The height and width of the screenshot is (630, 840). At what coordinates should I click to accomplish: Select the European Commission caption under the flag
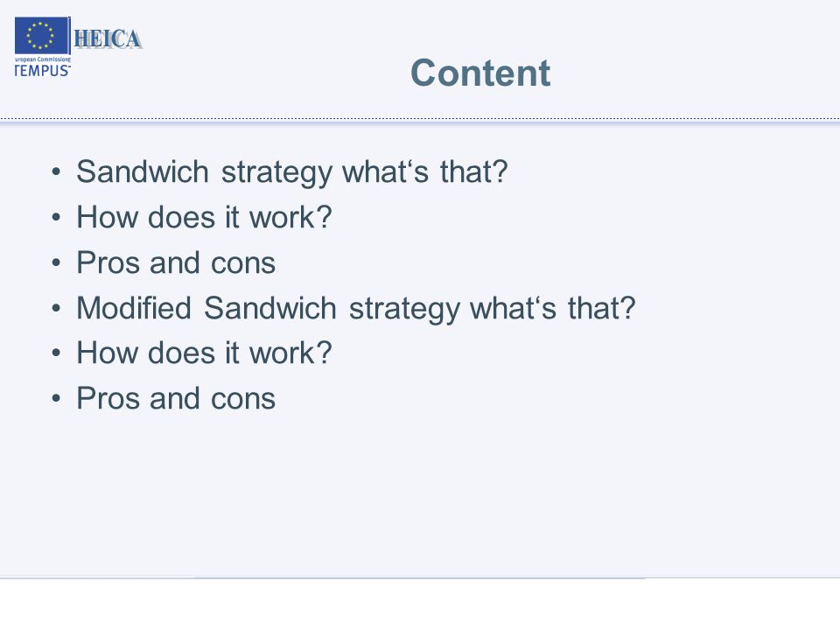(42, 59)
